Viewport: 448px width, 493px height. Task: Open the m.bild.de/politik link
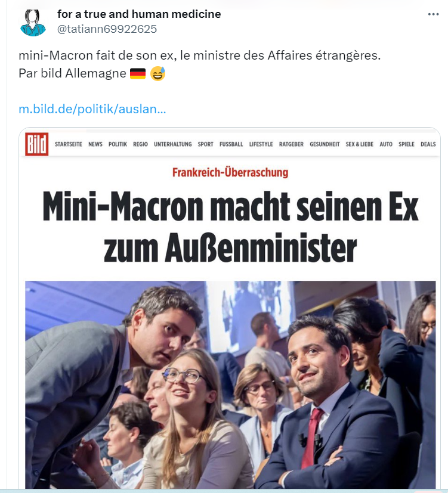coord(92,109)
